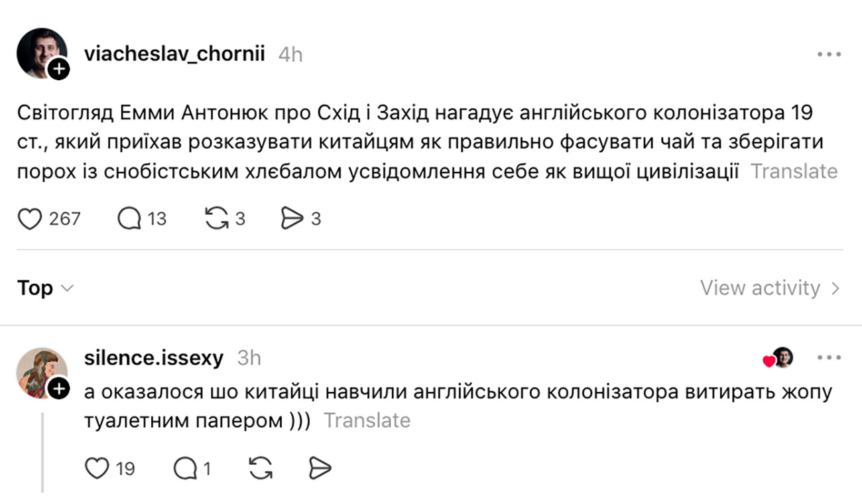
Task: Open more options for the main post
Action: tap(828, 54)
